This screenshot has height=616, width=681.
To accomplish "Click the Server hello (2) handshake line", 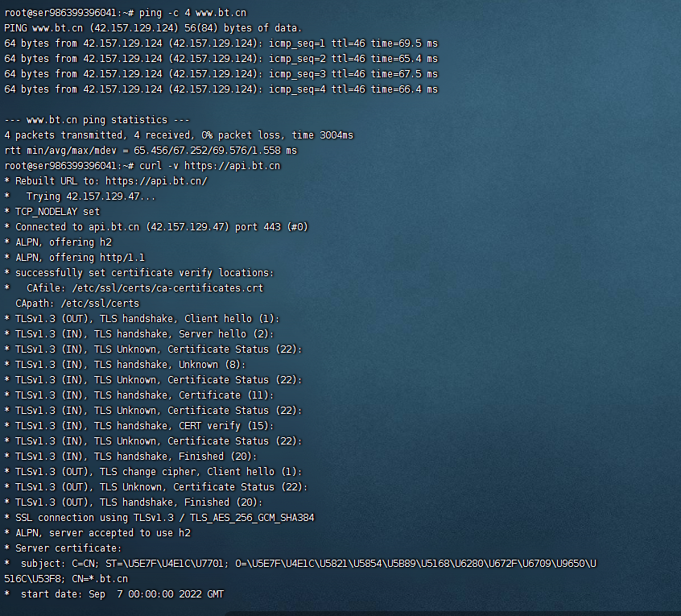I will [x=139, y=334].
